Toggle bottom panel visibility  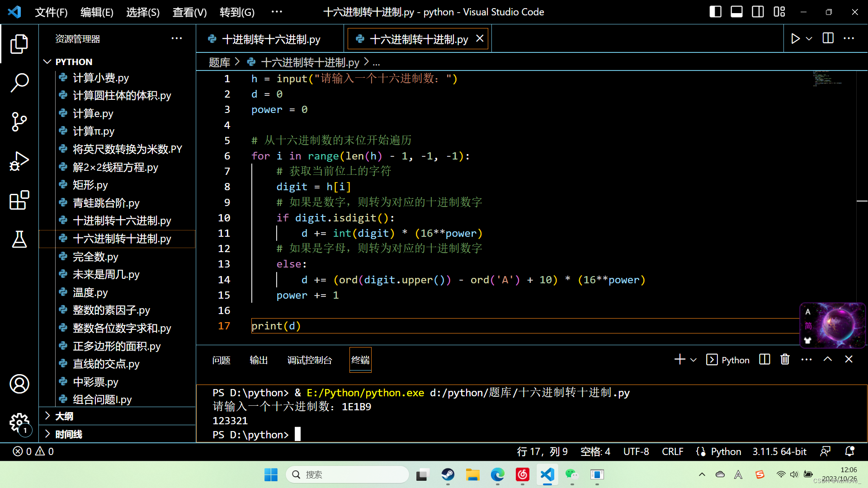pos(736,12)
